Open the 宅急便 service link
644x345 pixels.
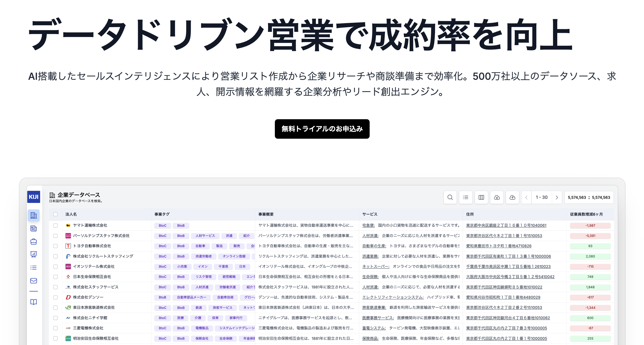368,225
